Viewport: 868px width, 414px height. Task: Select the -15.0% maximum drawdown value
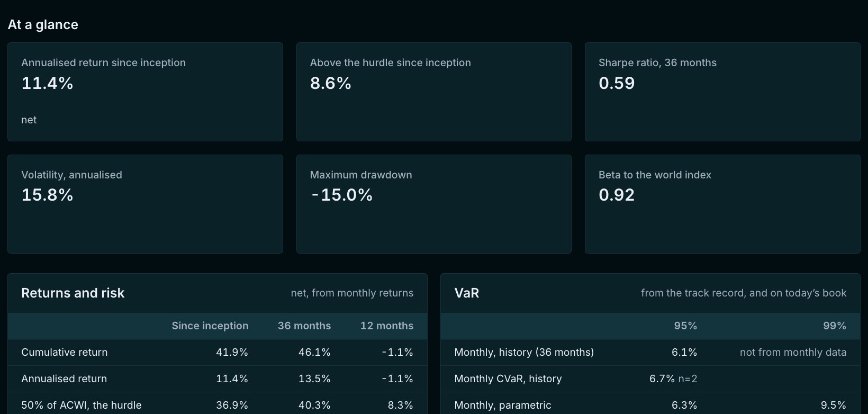342,195
